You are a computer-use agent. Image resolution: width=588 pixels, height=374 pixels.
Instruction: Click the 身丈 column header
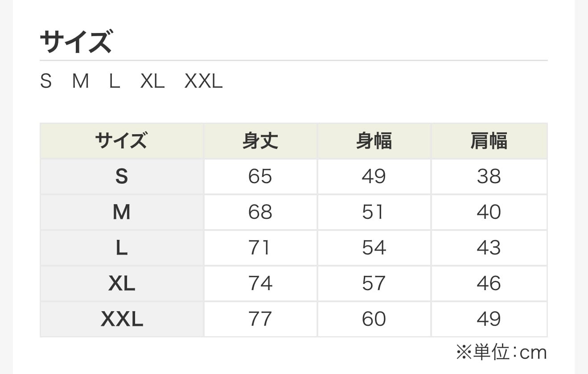(260, 141)
